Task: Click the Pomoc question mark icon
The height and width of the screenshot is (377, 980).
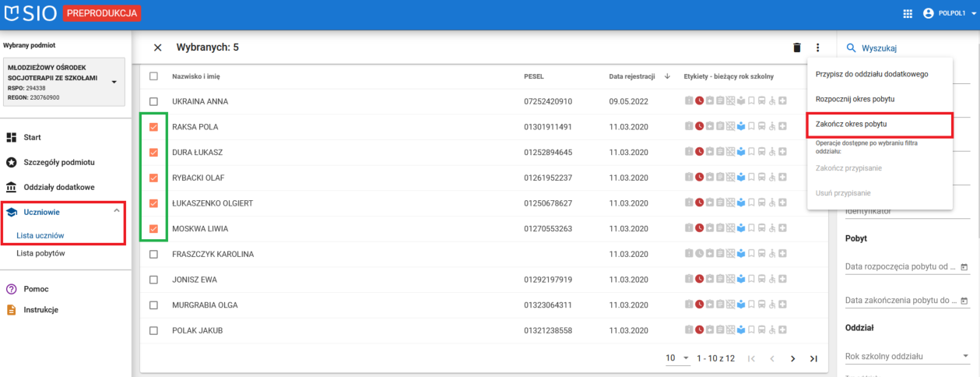Action: [11, 289]
